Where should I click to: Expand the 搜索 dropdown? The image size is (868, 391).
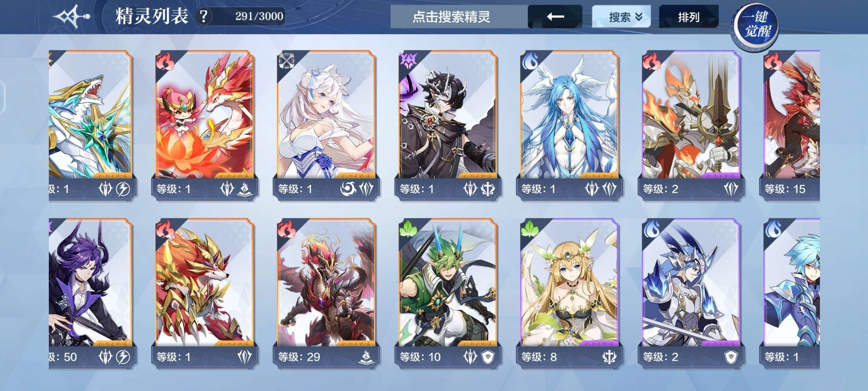621,17
